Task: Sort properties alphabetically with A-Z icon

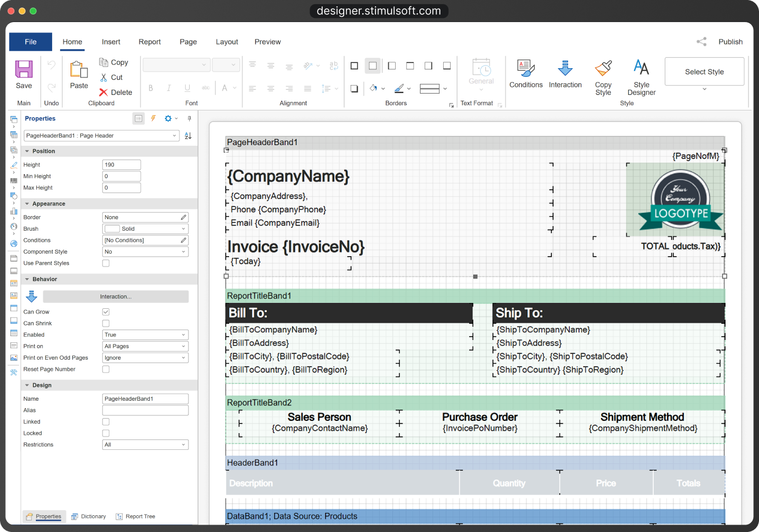Action: click(188, 136)
